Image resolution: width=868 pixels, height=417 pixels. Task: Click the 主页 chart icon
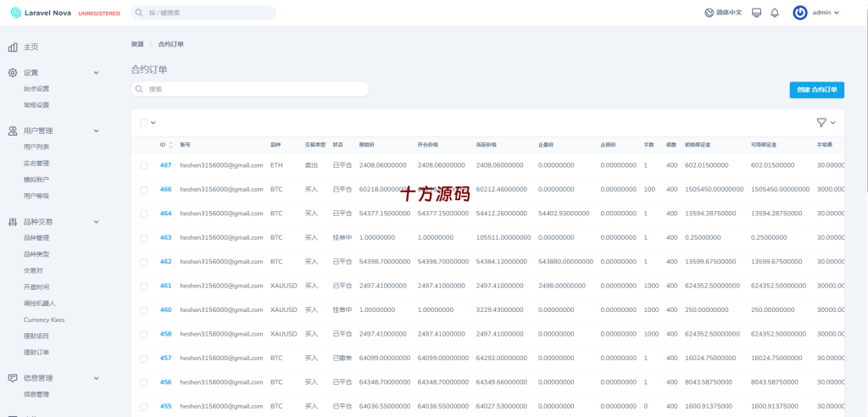click(13, 47)
